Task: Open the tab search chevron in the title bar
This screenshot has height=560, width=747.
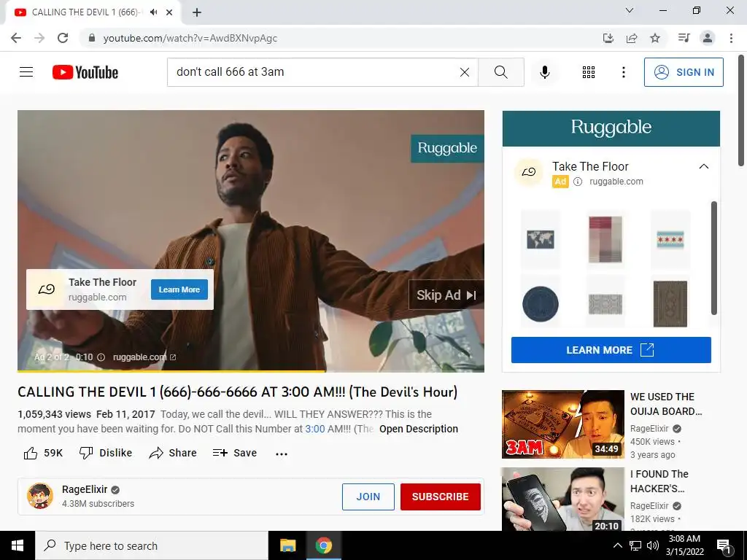Action: [x=630, y=10]
